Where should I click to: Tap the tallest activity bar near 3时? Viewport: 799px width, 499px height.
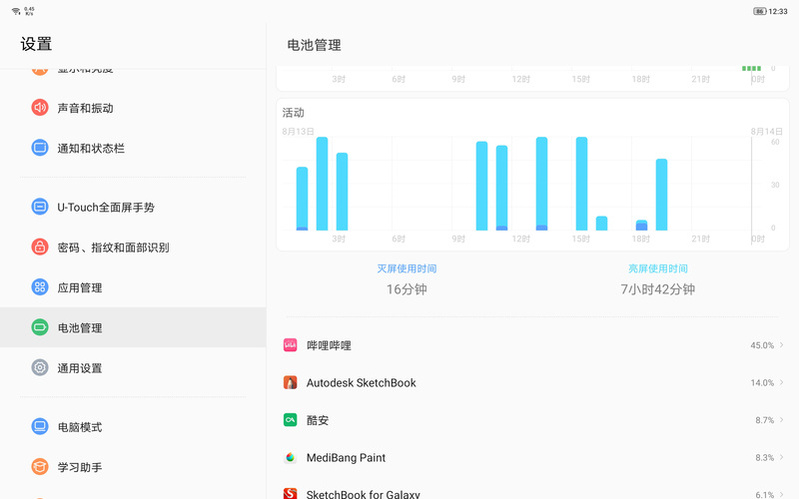point(322,183)
